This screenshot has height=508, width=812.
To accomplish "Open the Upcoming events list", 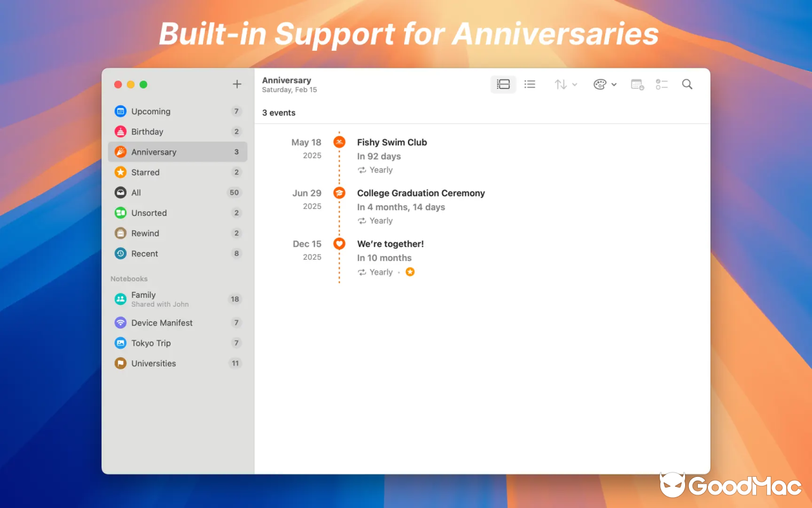I will coord(150,111).
